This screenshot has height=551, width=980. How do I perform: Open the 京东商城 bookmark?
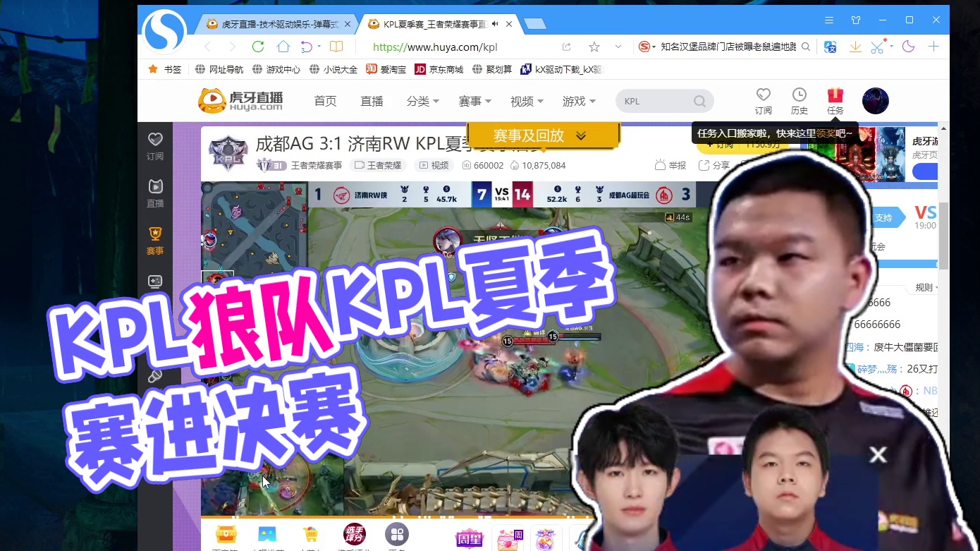coord(439,69)
